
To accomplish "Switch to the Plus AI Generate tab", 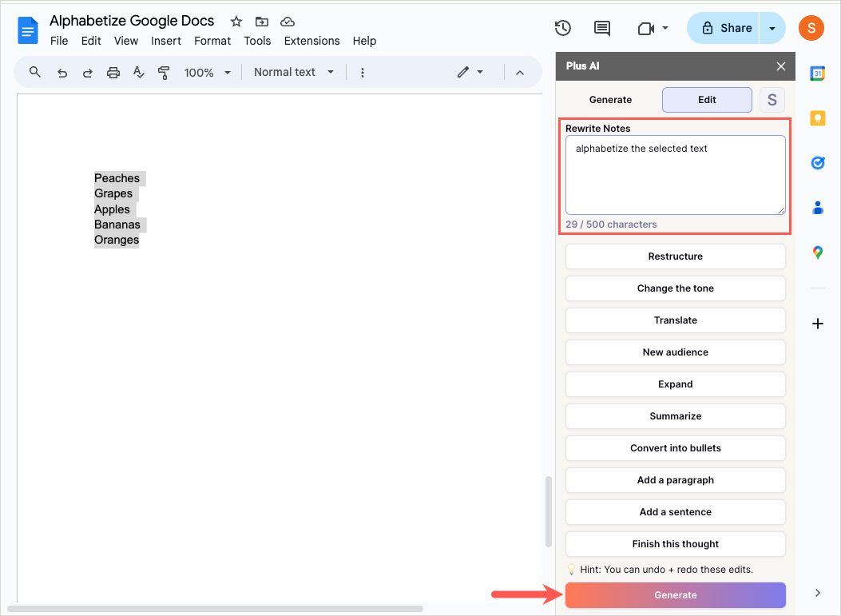I will tap(610, 100).
